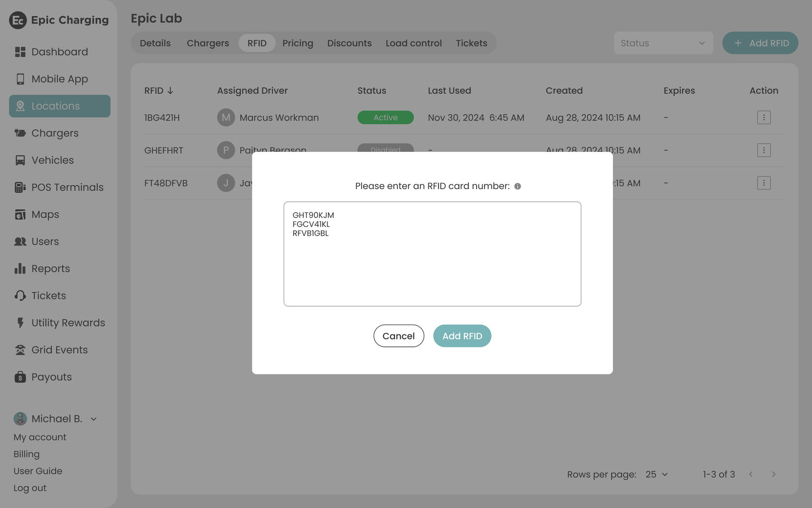The image size is (812, 508).
Task: Click Michael B. profile avatar
Action: pyautogui.click(x=20, y=418)
